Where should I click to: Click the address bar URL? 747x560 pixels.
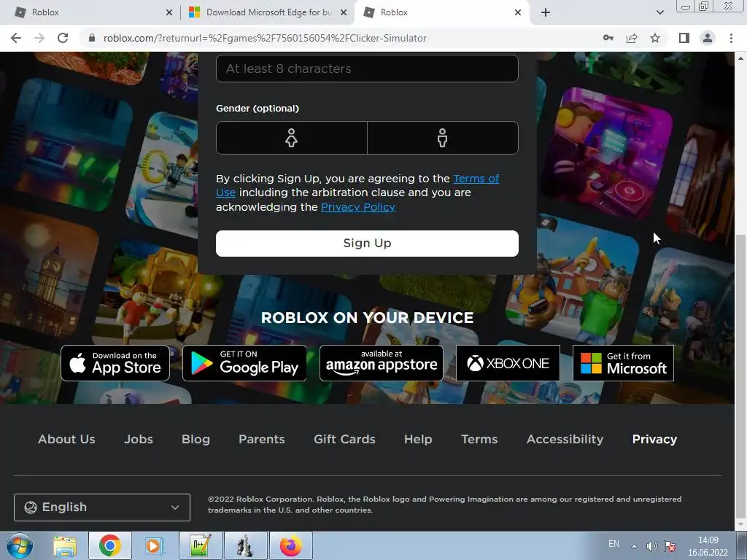click(265, 38)
